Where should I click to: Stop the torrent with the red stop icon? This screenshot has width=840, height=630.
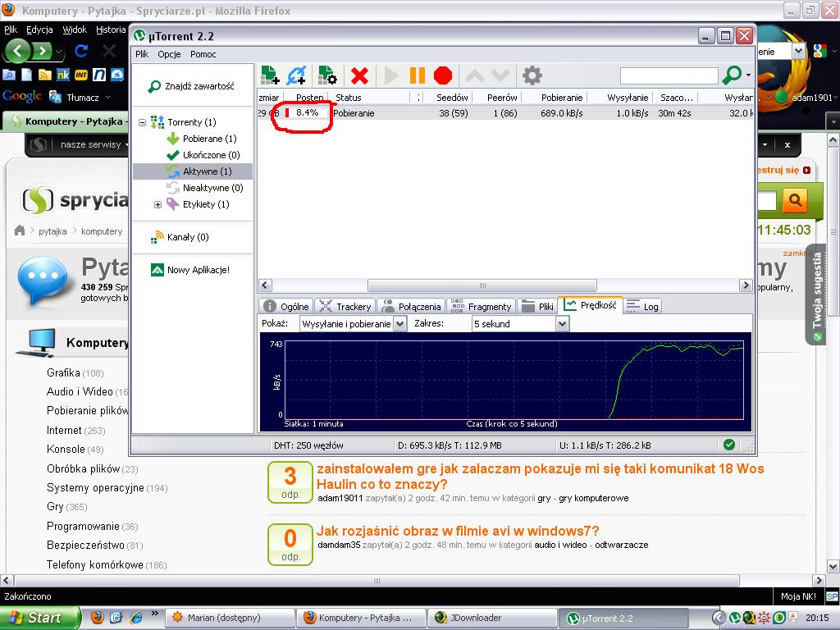[443, 75]
